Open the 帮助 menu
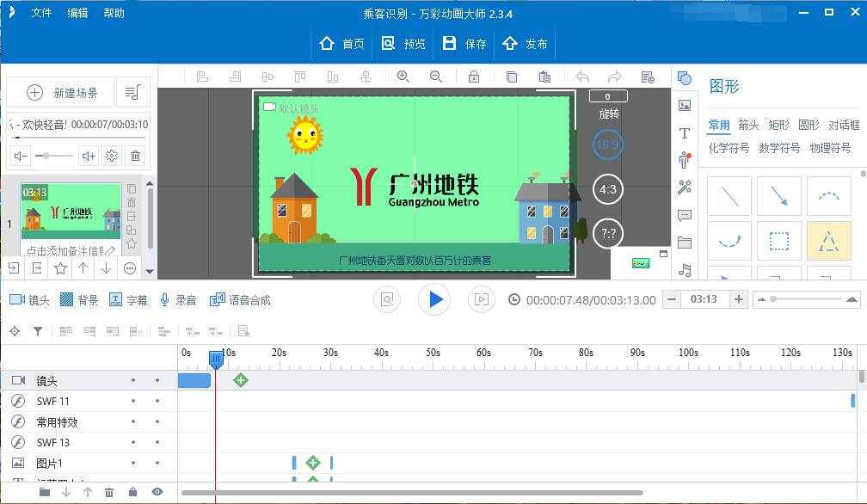 pyautogui.click(x=114, y=13)
